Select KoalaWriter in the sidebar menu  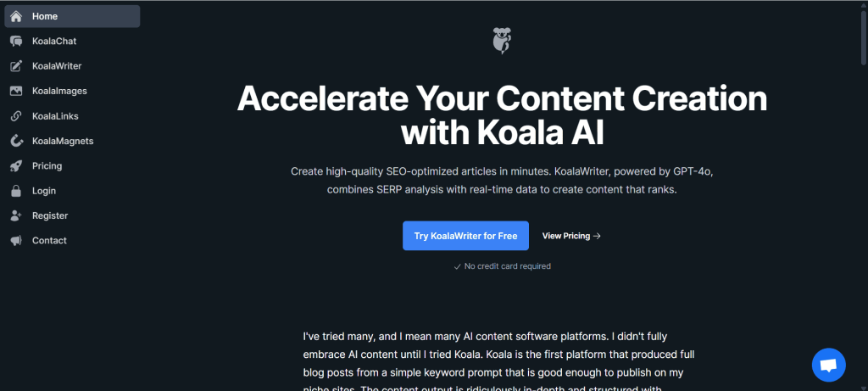(57, 66)
